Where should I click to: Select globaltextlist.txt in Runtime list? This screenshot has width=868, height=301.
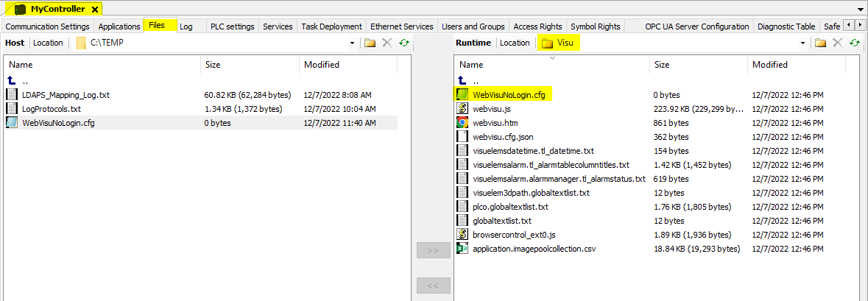pos(503,221)
